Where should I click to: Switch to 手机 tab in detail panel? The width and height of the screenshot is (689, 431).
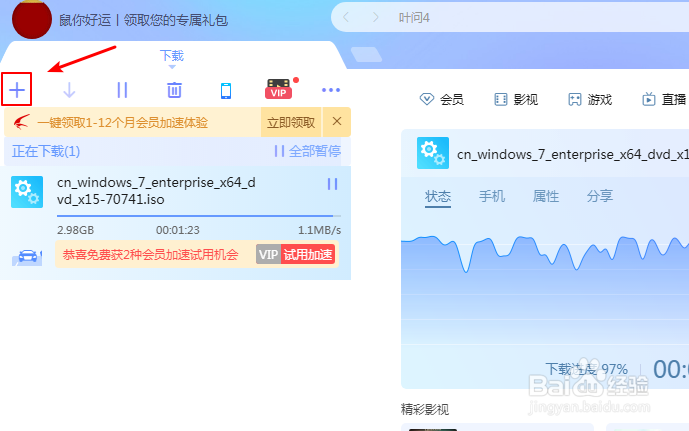pos(492,196)
